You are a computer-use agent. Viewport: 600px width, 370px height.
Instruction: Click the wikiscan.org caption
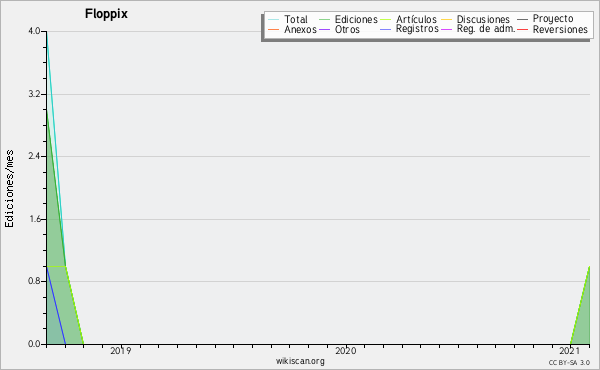point(300,361)
